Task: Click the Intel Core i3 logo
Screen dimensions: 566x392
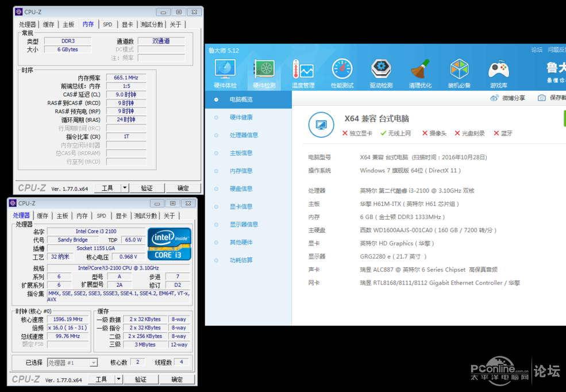Action: pyautogui.click(x=170, y=244)
